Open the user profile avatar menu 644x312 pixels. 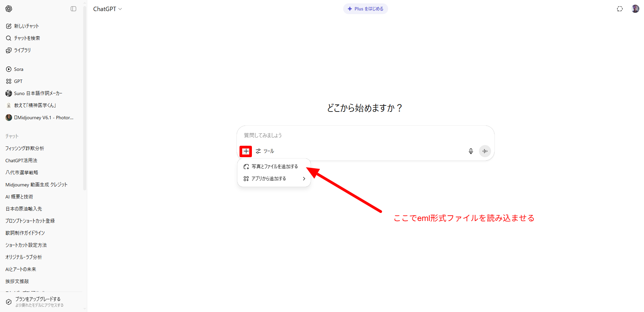click(635, 9)
